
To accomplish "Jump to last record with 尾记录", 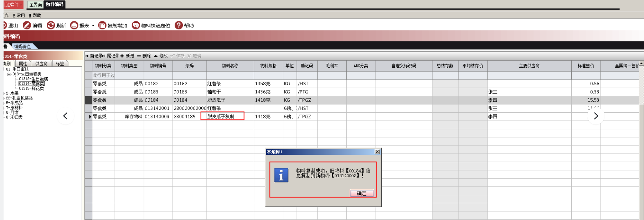I will (x=111, y=56).
